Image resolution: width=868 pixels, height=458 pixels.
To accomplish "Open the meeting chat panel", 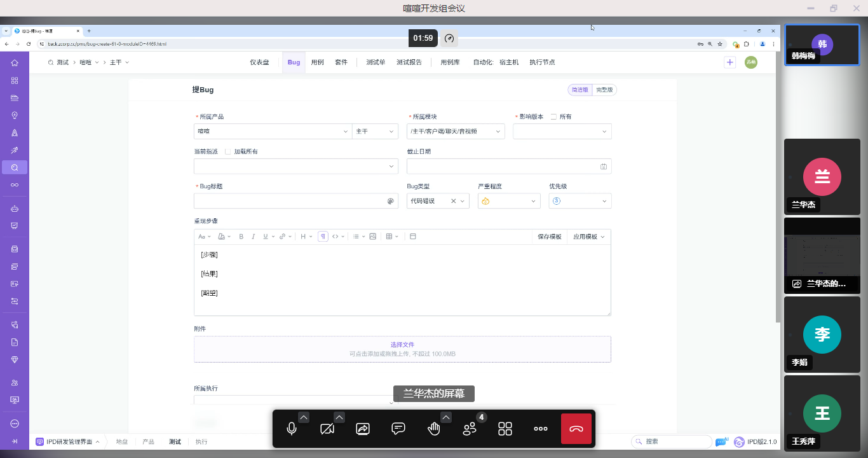I will (398, 429).
